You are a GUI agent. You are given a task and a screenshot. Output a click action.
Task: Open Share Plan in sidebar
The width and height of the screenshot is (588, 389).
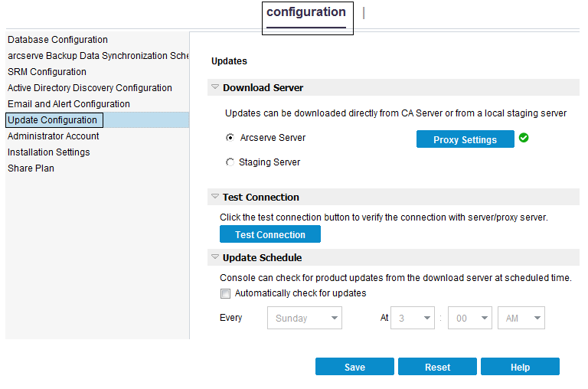point(31,168)
